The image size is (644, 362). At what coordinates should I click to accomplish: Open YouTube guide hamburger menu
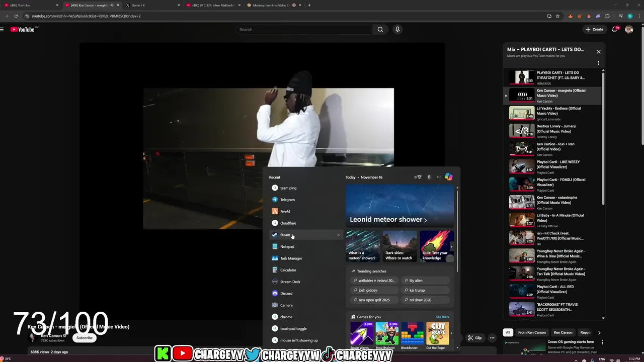coord(2,30)
